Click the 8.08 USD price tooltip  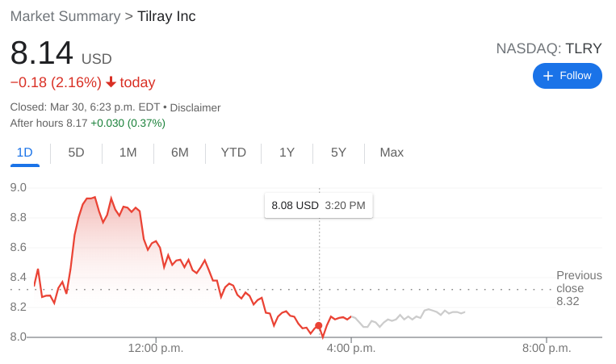coord(318,205)
